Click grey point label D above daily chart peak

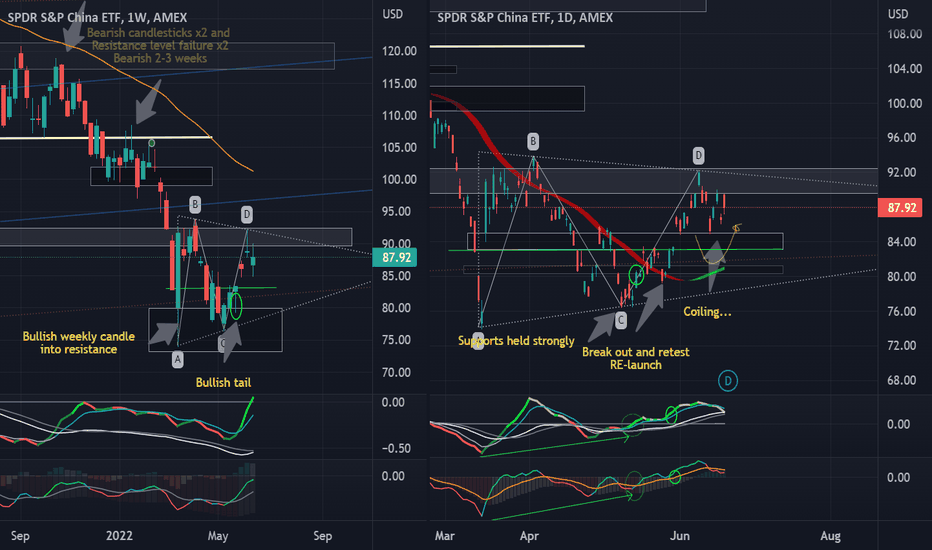coord(698,156)
